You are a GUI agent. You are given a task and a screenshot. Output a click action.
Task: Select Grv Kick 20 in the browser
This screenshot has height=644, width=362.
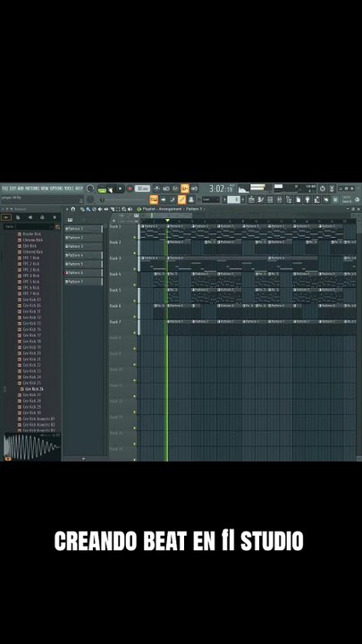(29, 352)
